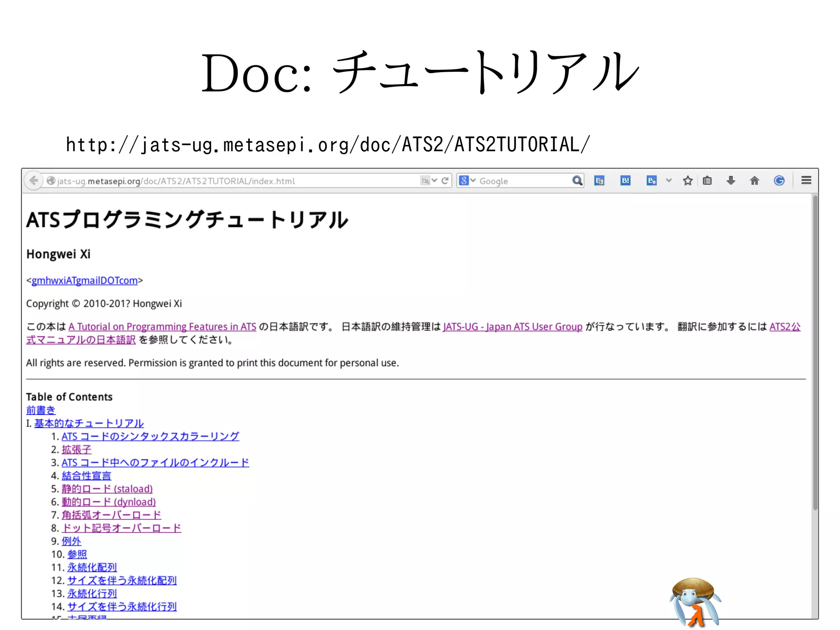Open ATS コード中へのファイルのインクルード link

click(155, 463)
